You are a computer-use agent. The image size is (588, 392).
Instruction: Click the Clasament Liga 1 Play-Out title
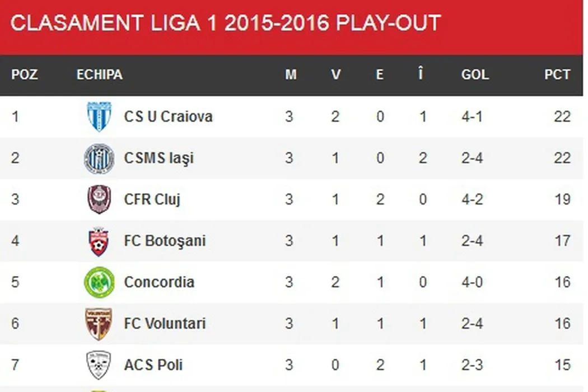[225, 24]
